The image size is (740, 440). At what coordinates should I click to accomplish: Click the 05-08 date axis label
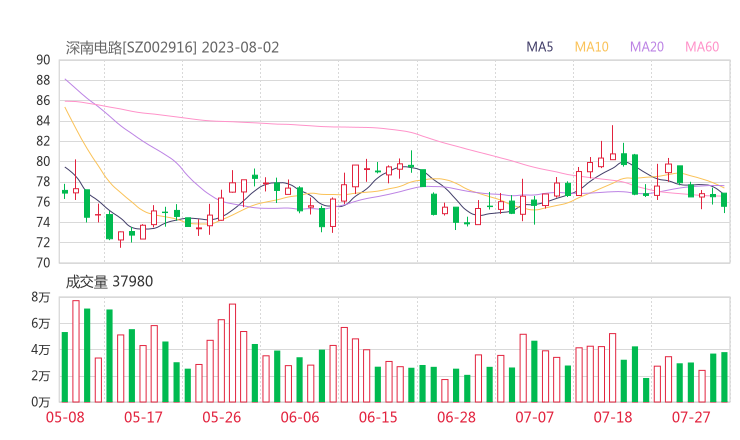coord(65,417)
